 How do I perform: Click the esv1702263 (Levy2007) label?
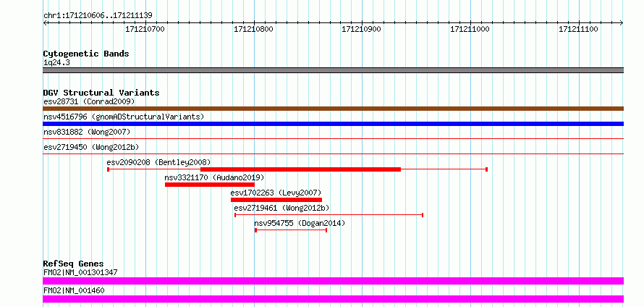click(x=276, y=193)
